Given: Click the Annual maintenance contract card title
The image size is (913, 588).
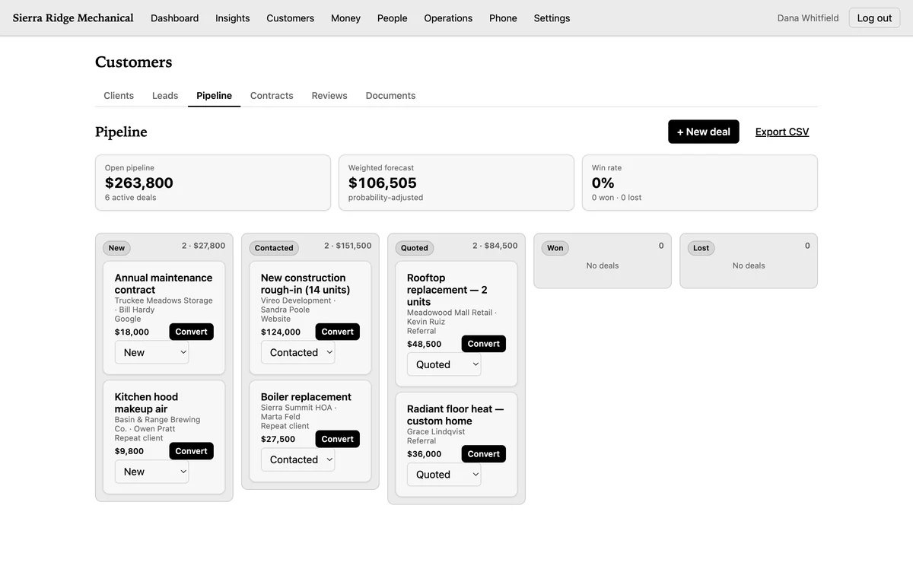Looking at the screenshot, I should pos(164,284).
